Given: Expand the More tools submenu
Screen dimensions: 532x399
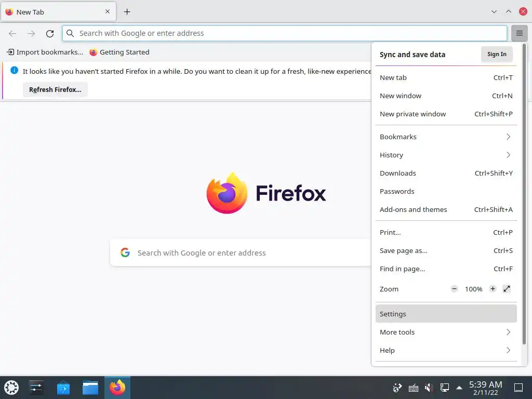Looking at the screenshot, I should 446,332.
